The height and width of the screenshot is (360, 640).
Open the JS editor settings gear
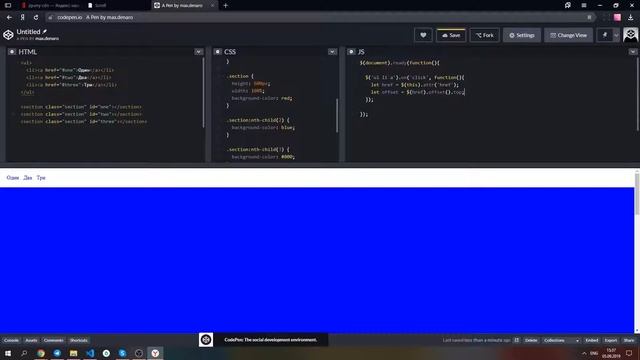[351, 52]
